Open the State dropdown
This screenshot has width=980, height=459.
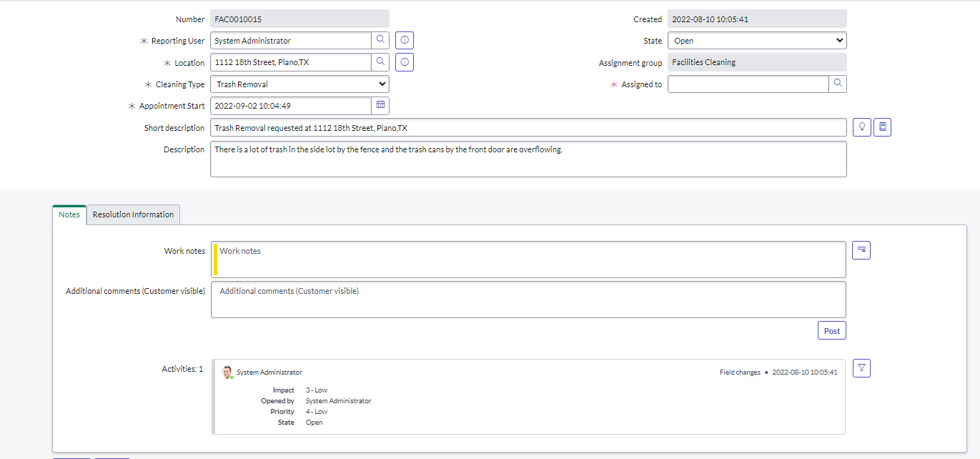(757, 41)
